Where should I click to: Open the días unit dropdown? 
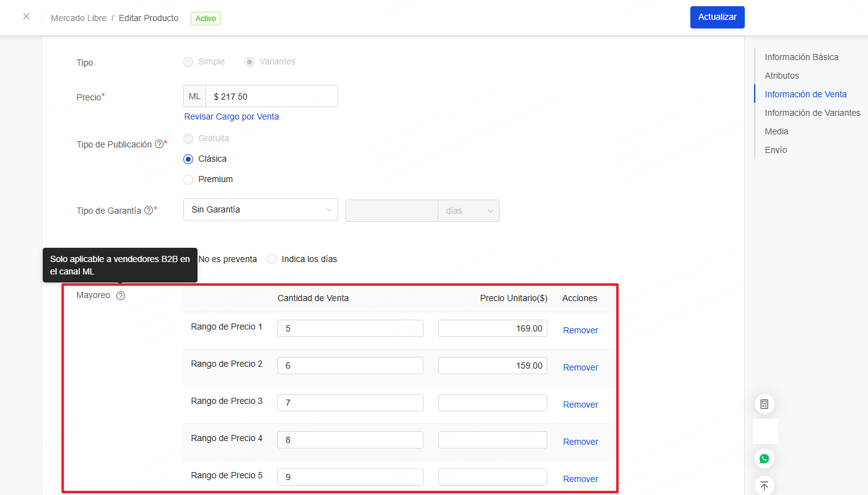(x=469, y=211)
